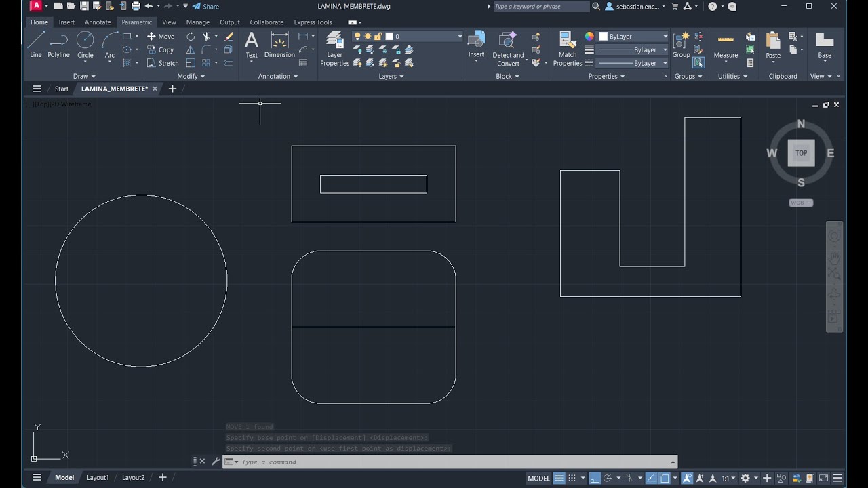Toggle Isometric drafting

pyautogui.click(x=630, y=478)
